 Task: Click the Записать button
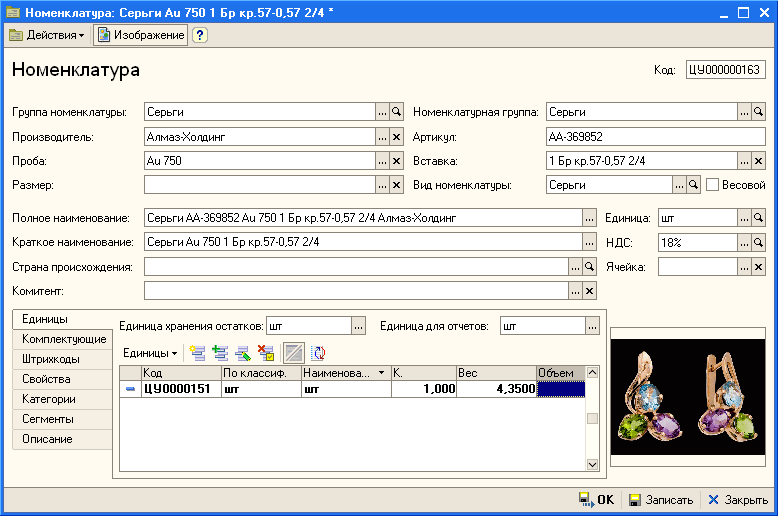point(661,500)
